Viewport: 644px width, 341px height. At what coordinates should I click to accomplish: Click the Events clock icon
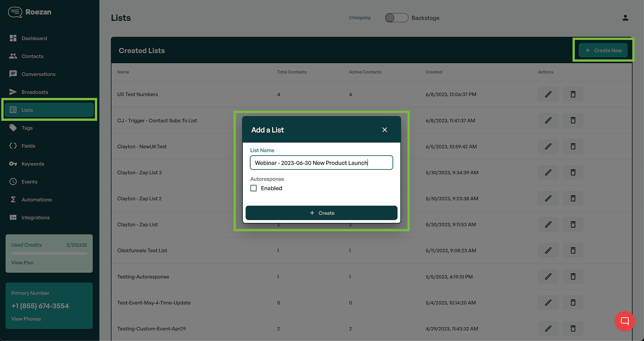13,182
